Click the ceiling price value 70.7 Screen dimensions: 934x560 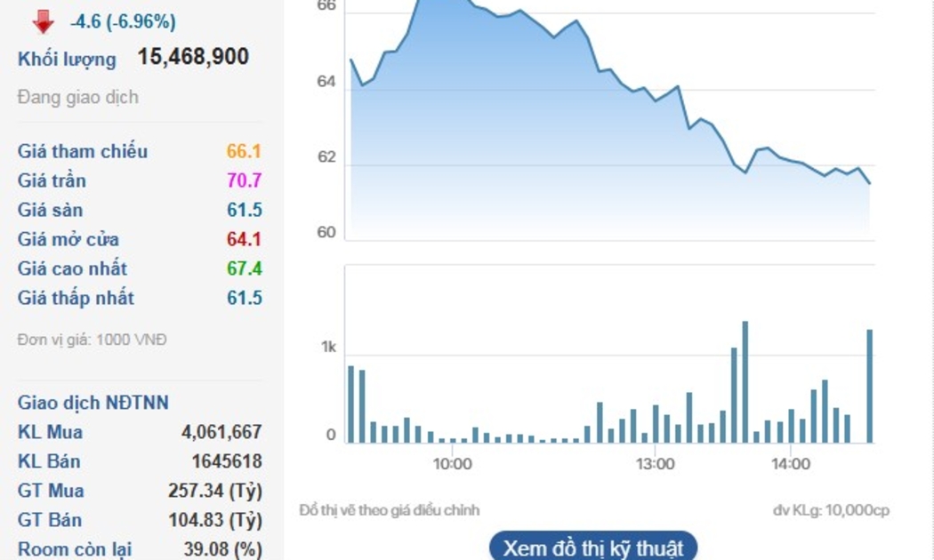pos(244,180)
